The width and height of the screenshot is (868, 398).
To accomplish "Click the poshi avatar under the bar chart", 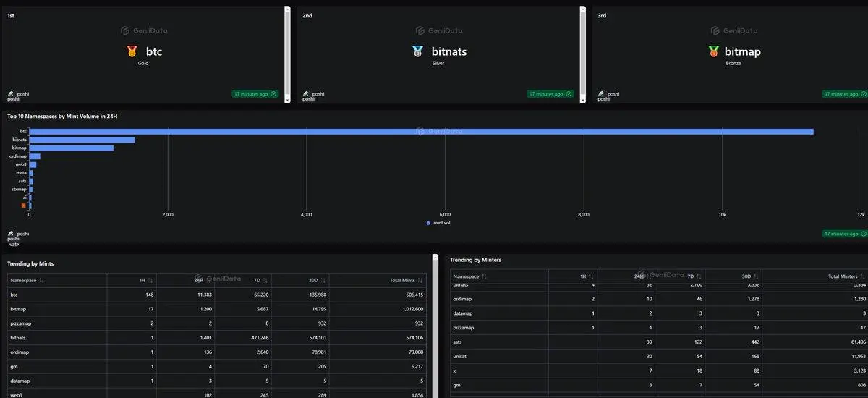I will (12, 234).
